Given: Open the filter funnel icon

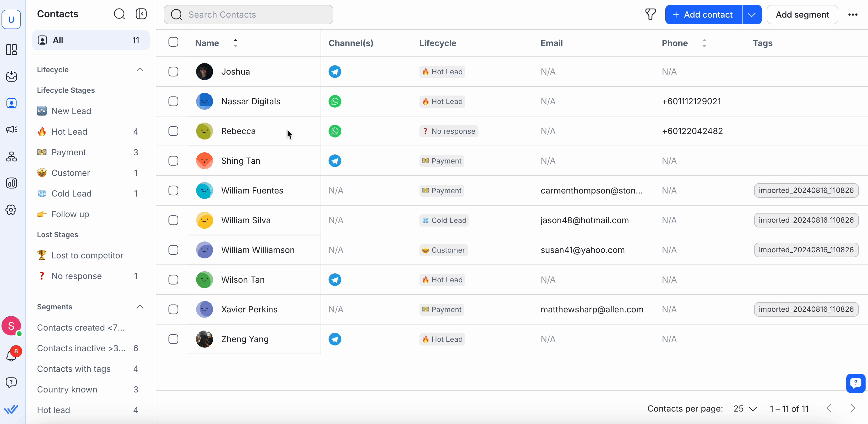Looking at the screenshot, I should [x=650, y=15].
